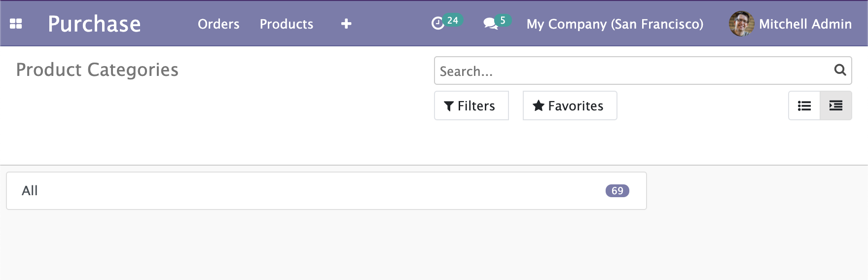This screenshot has height=280, width=868.
Task: Click the 5 messages counter badge
Action: tap(503, 20)
